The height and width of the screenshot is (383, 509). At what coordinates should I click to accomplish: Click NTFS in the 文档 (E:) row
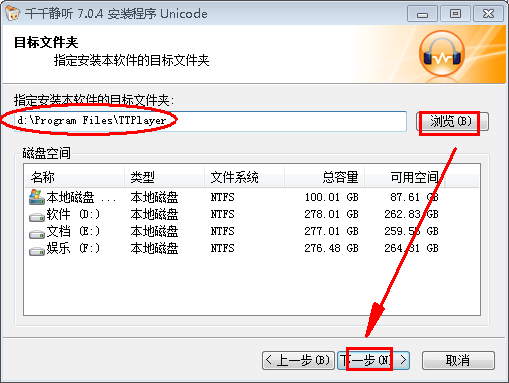point(222,231)
